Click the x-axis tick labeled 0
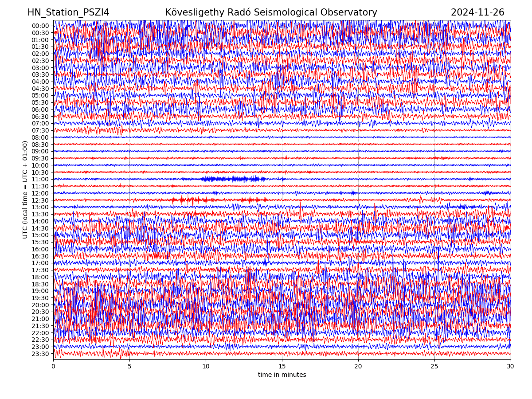Viewport: 532px width, 399px height. coord(53,367)
